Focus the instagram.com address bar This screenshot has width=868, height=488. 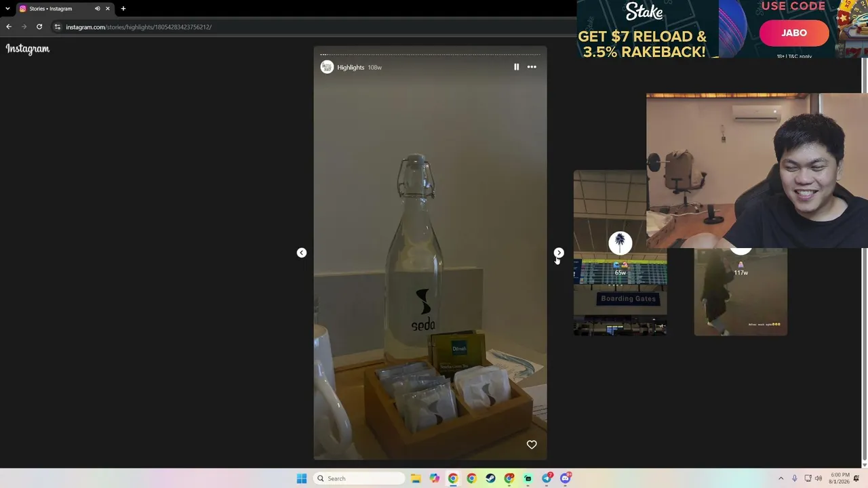[x=312, y=27]
